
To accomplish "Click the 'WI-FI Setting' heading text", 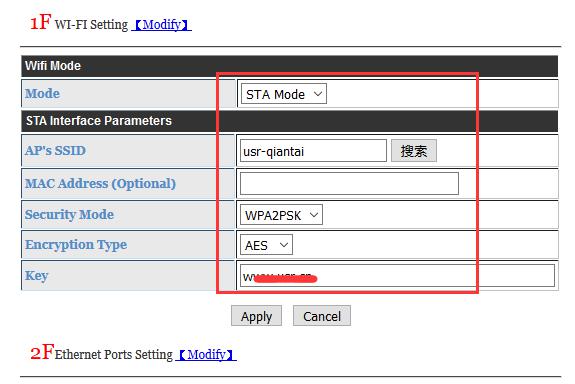I will coord(91,25).
